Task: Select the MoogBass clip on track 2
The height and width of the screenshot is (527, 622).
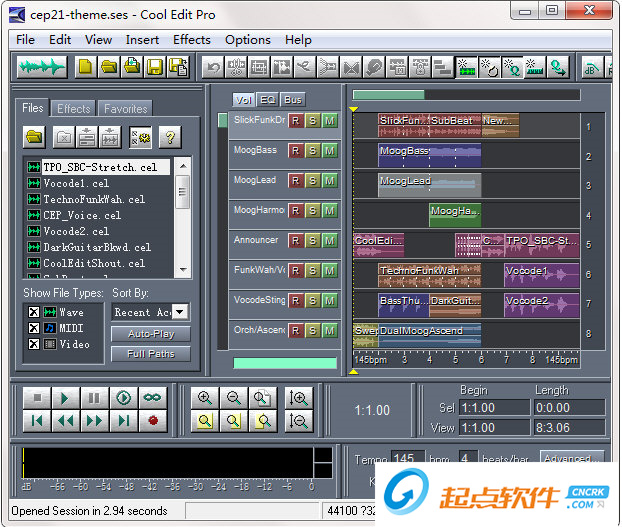Action: click(x=430, y=155)
